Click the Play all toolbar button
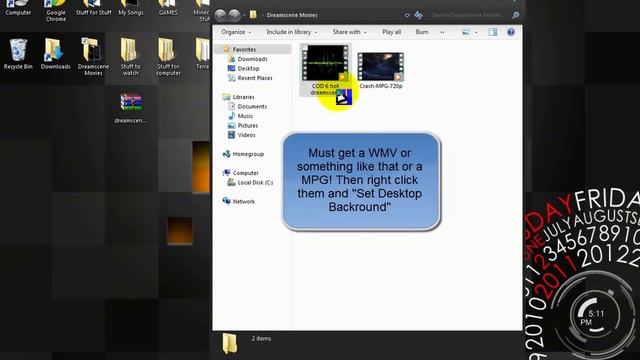The image size is (640, 360). click(391, 32)
